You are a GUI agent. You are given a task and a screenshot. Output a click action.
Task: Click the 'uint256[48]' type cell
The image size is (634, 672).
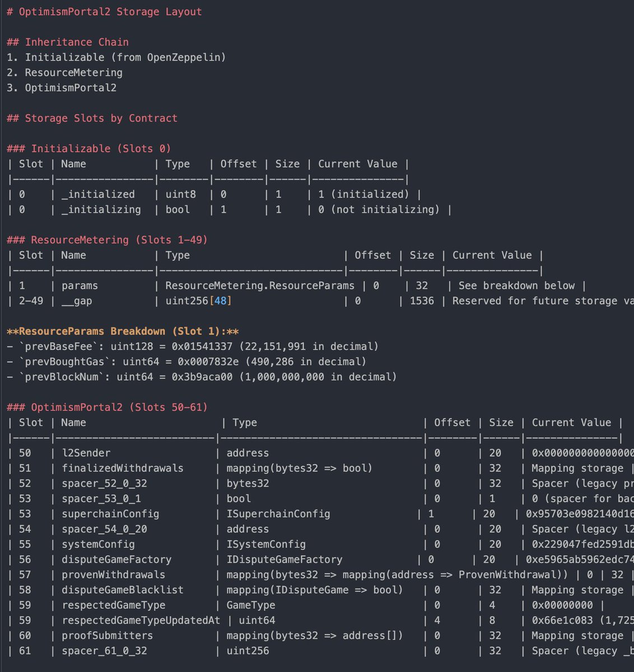[198, 301]
